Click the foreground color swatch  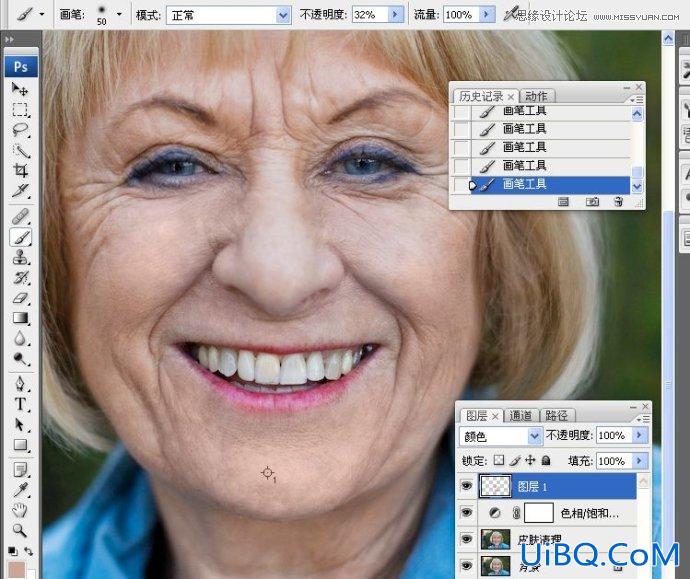17,569
